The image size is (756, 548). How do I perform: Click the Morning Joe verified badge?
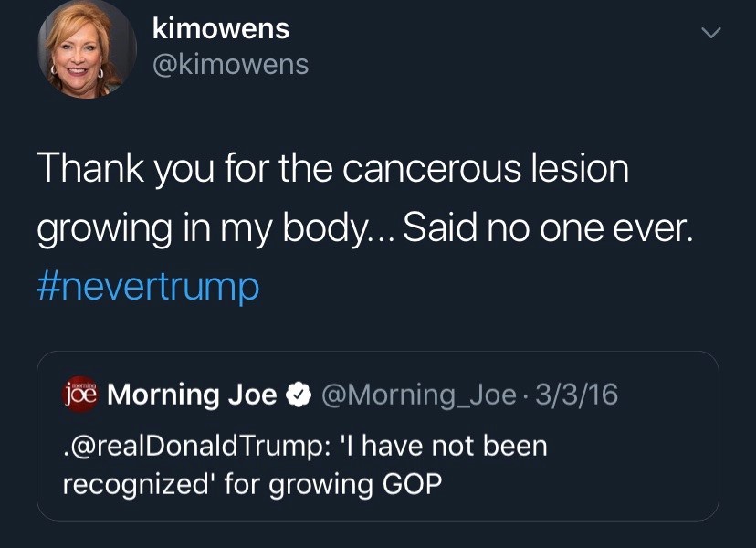(x=299, y=395)
